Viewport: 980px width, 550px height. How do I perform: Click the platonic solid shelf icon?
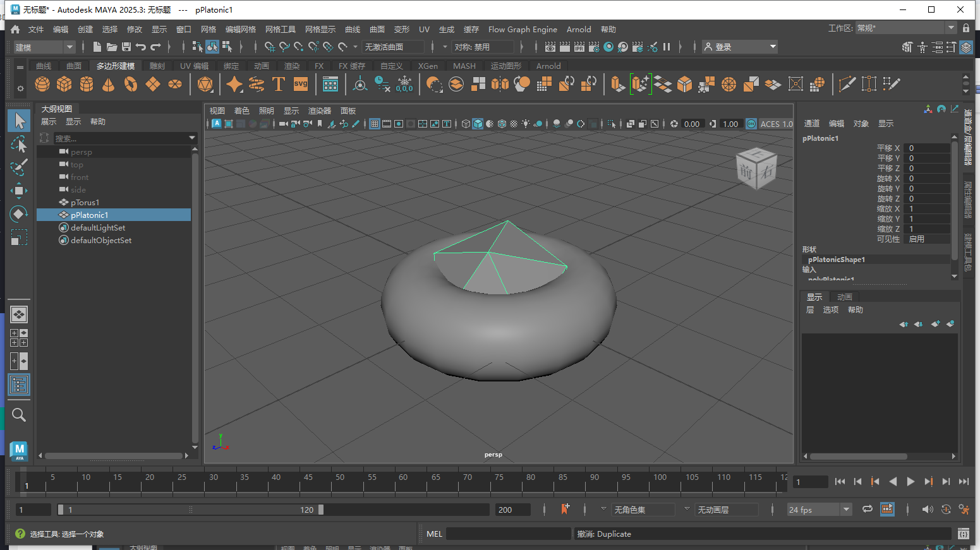point(205,84)
